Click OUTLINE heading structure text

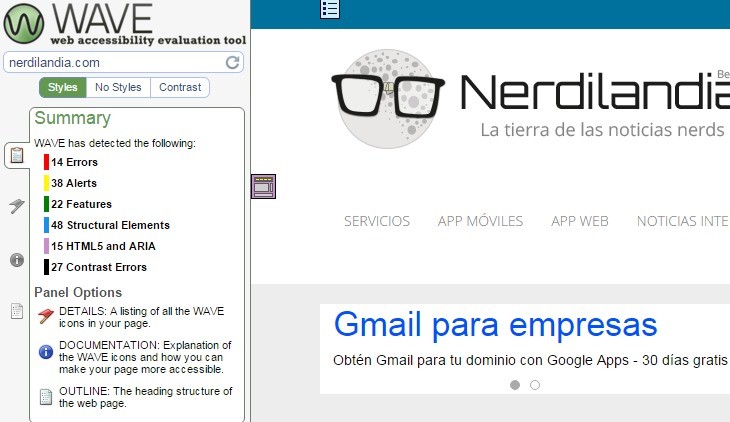tap(145, 397)
